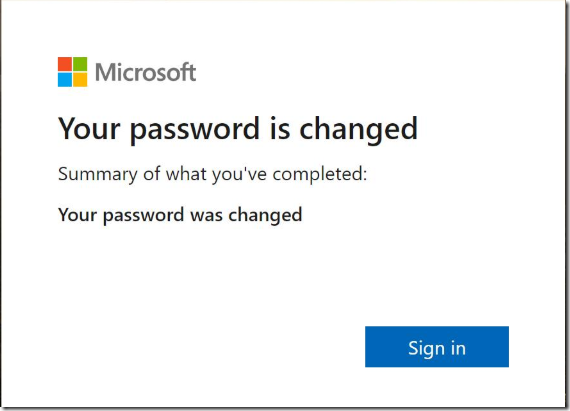Click the word 'of' in subtitle line

point(152,173)
